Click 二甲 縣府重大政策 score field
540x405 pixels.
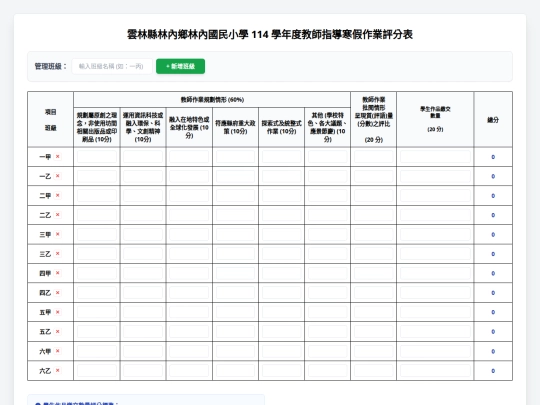click(235, 196)
